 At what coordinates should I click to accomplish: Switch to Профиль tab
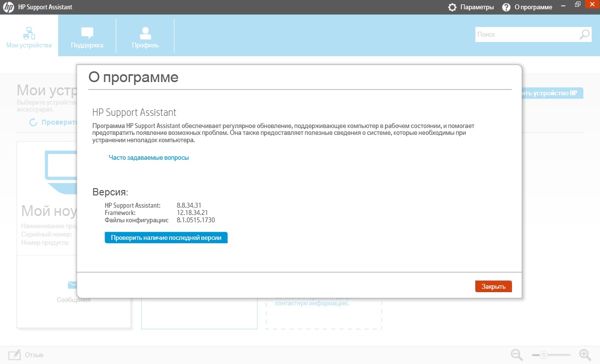145,35
